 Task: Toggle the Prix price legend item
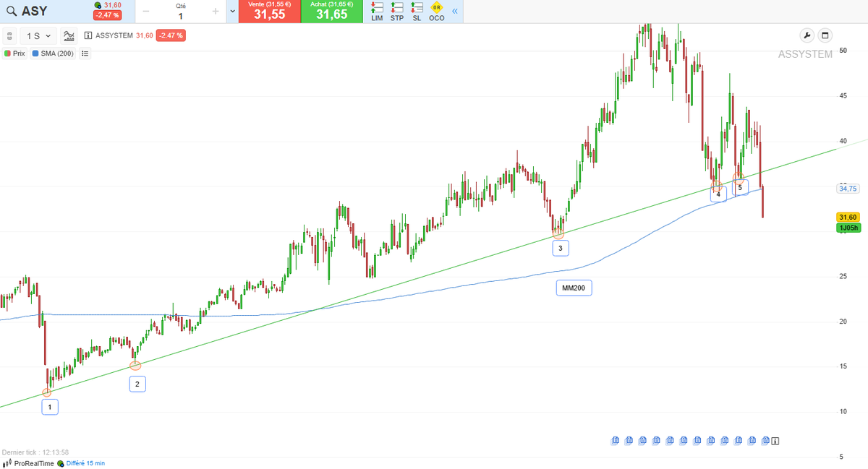[14, 53]
